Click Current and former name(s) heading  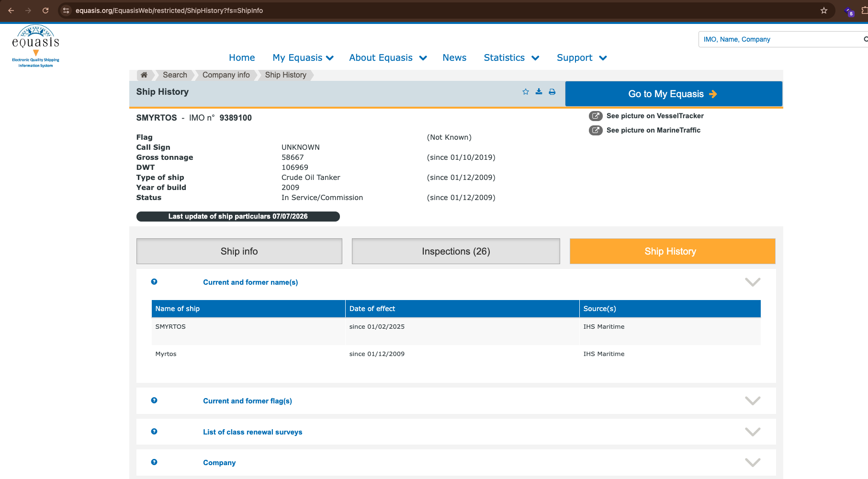coord(250,282)
